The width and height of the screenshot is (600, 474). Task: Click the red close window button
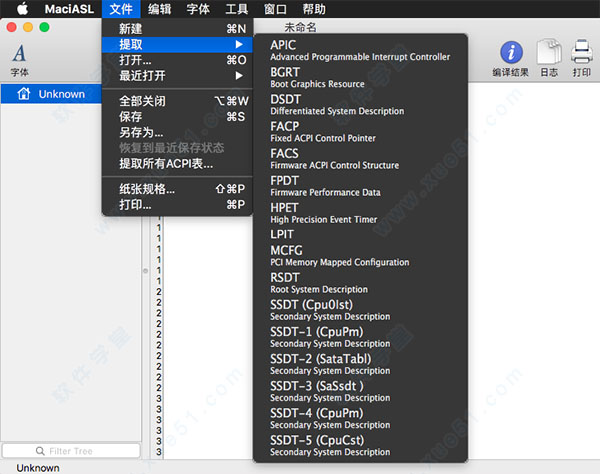tap(11, 27)
